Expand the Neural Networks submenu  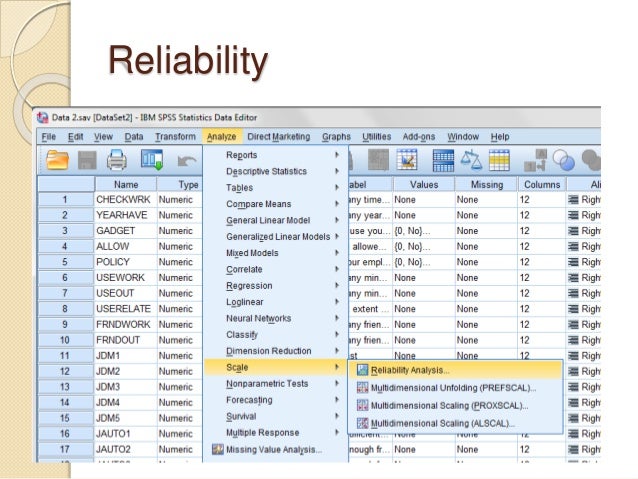pos(276,318)
